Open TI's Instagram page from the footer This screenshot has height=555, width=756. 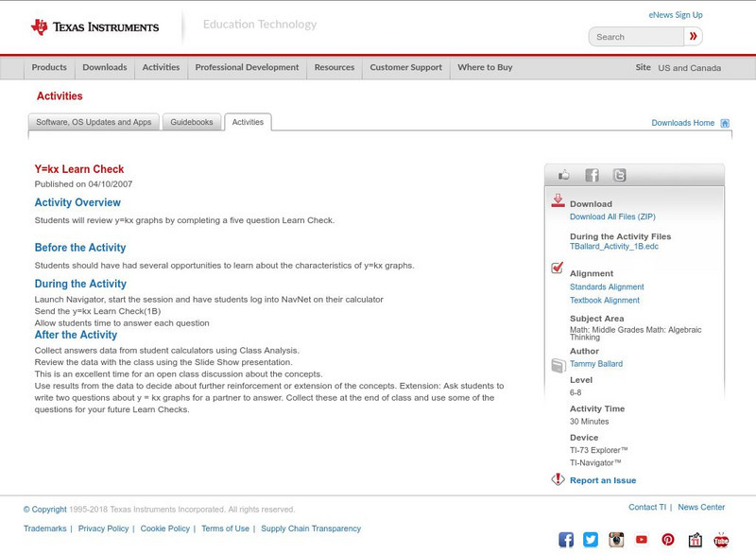coord(616,539)
